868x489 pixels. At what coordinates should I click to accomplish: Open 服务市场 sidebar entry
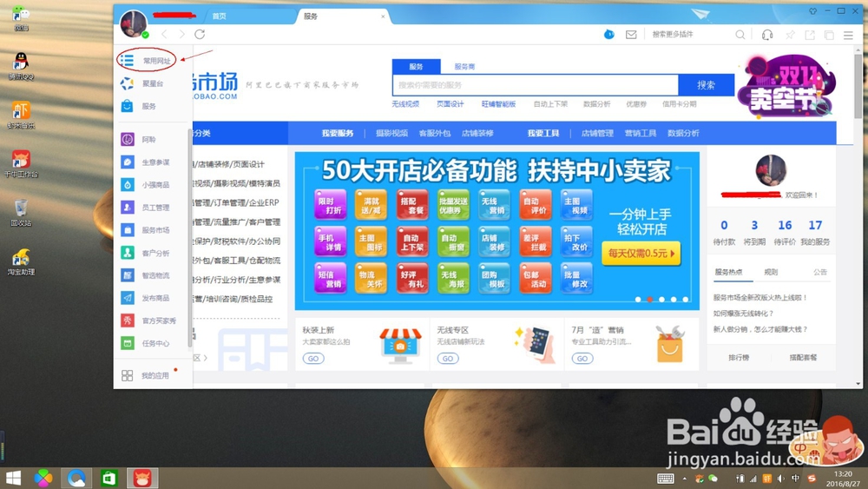click(x=146, y=230)
